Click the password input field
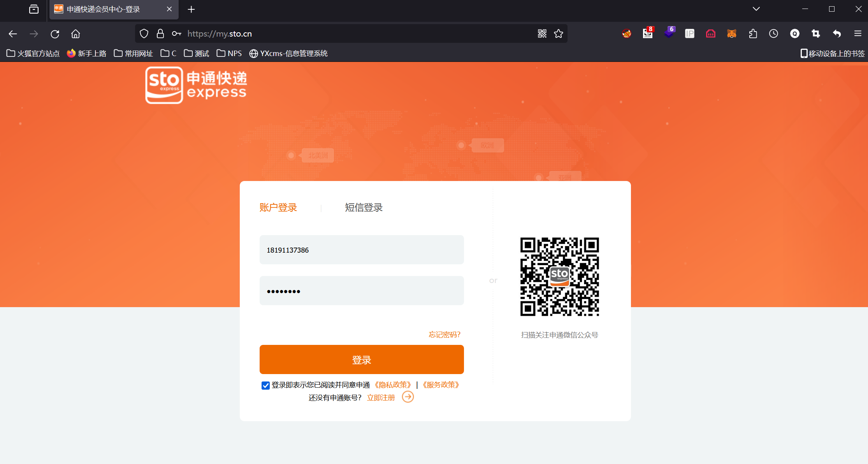 pos(362,290)
